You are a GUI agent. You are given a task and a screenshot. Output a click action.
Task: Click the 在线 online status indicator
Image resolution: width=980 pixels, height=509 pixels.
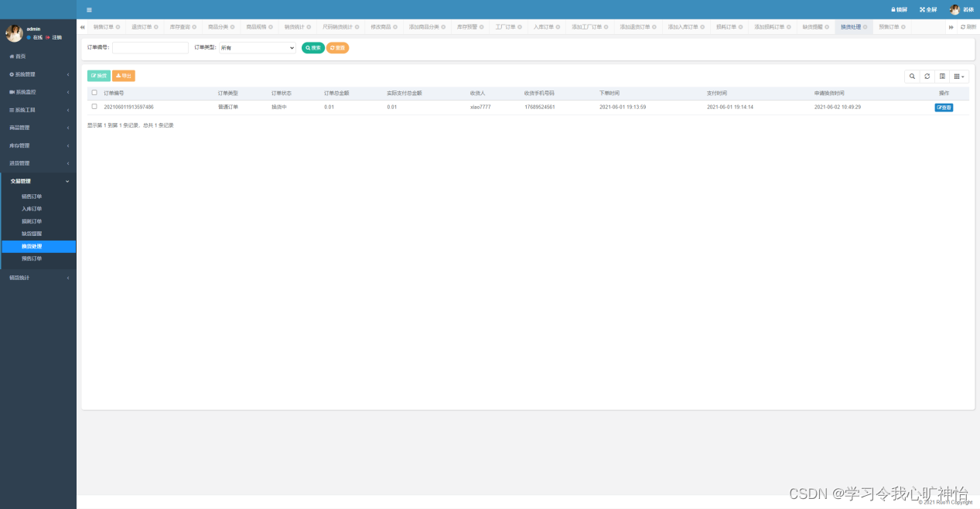pyautogui.click(x=35, y=37)
